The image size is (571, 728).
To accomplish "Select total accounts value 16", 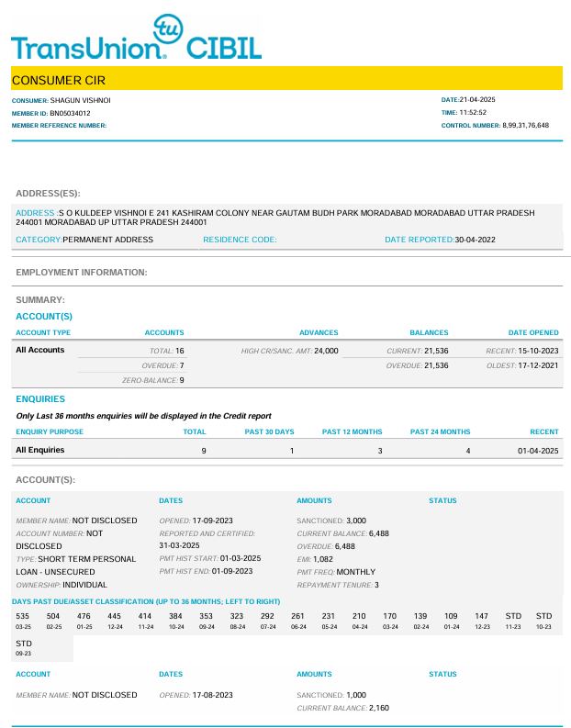I will pyautogui.click(x=180, y=351).
